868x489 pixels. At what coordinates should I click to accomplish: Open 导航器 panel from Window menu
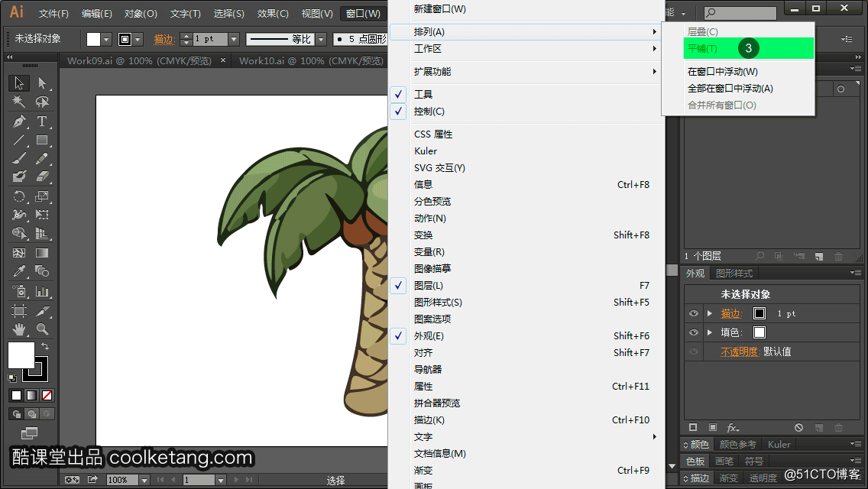[x=527, y=369]
